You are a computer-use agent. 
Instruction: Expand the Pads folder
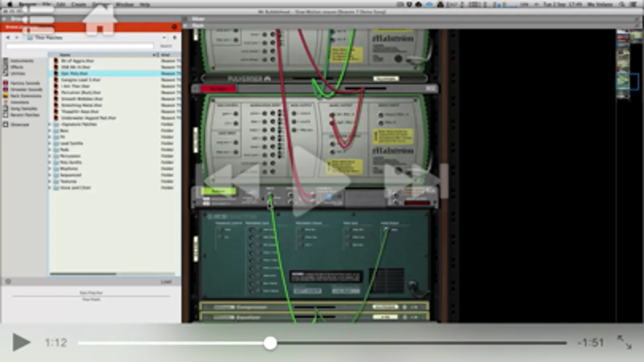click(x=50, y=150)
